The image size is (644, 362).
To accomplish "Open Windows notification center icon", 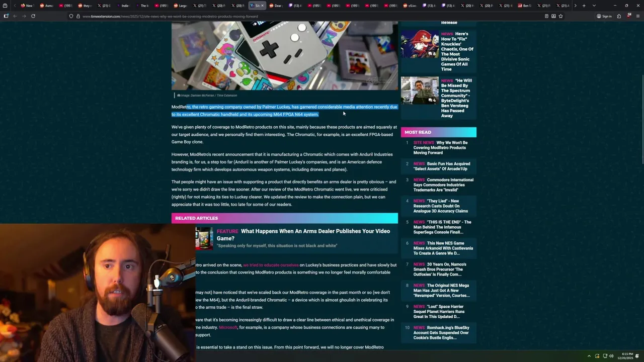I will pyautogui.click(x=637, y=356).
